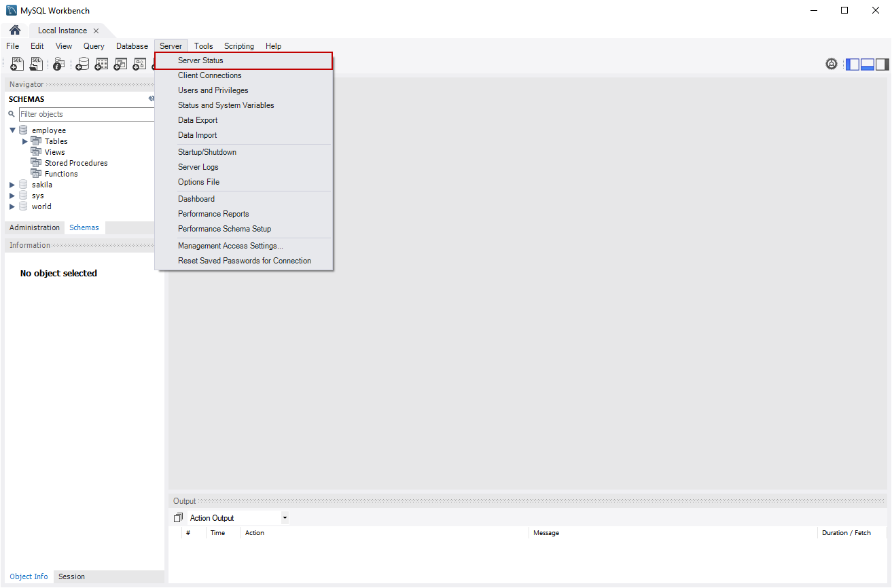892x588 pixels.
Task: Expand the Tables node under employee
Action: pos(25,141)
